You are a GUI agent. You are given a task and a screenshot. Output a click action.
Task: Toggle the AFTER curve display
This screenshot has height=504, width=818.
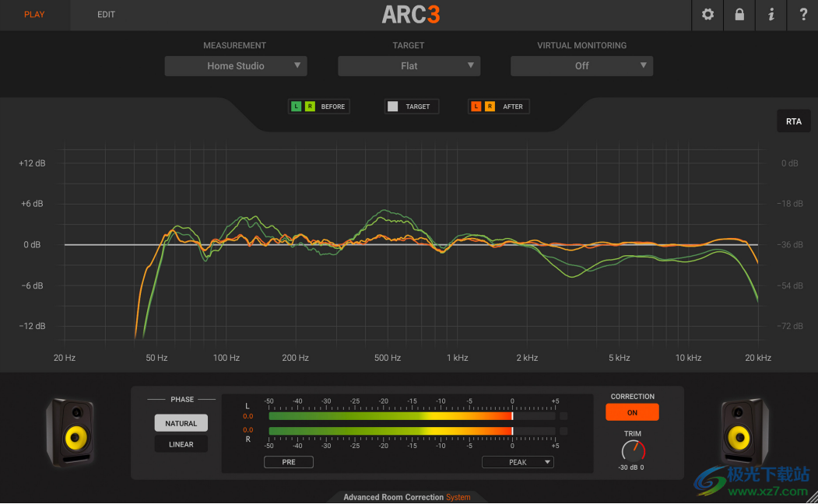(x=498, y=106)
